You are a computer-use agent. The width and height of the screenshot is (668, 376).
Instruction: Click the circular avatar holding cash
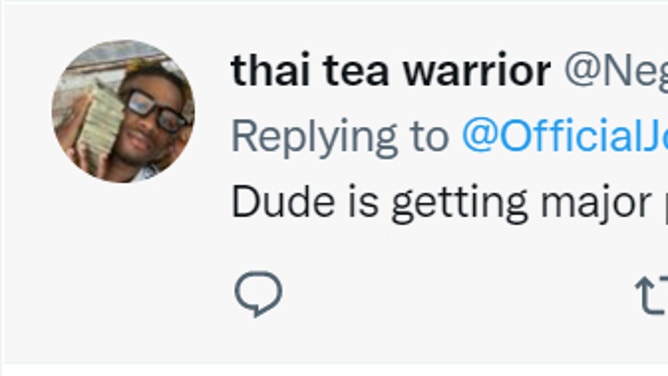pyautogui.click(x=123, y=112)
